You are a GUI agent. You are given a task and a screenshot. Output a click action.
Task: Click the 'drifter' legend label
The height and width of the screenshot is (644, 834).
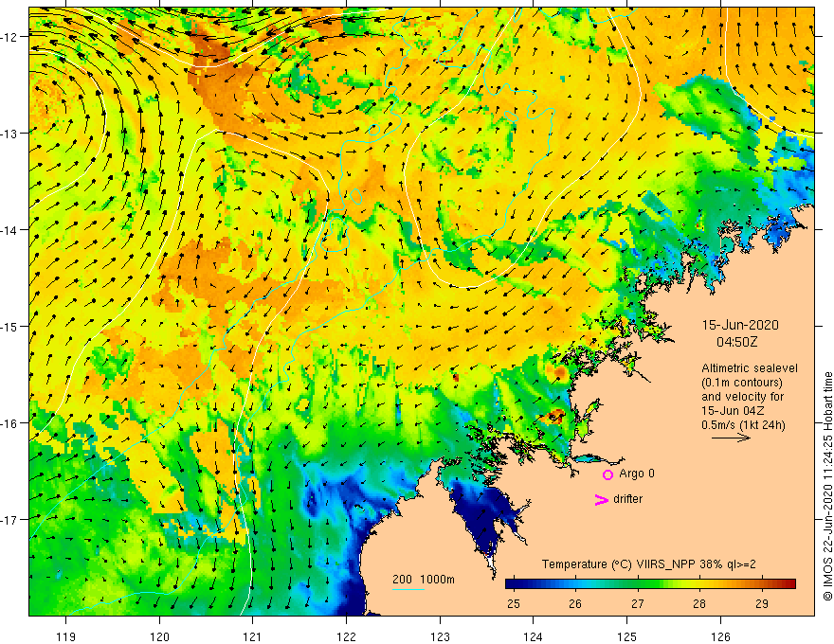tap(627, 499)
